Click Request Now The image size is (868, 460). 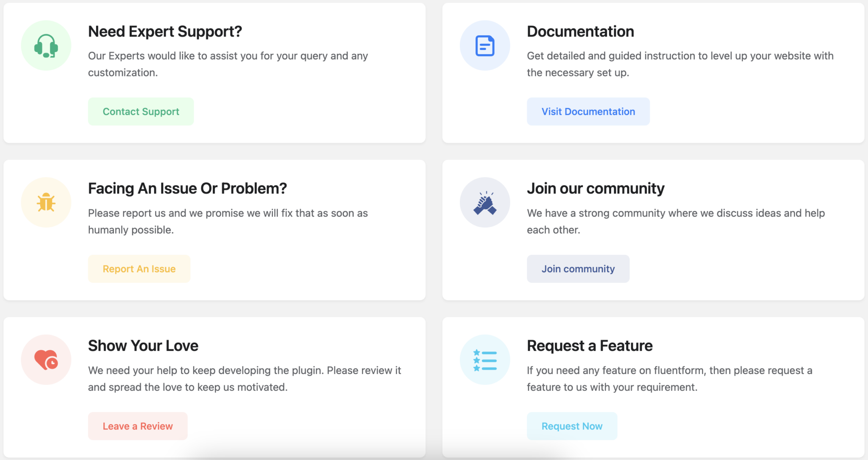[x=572, y=426]
